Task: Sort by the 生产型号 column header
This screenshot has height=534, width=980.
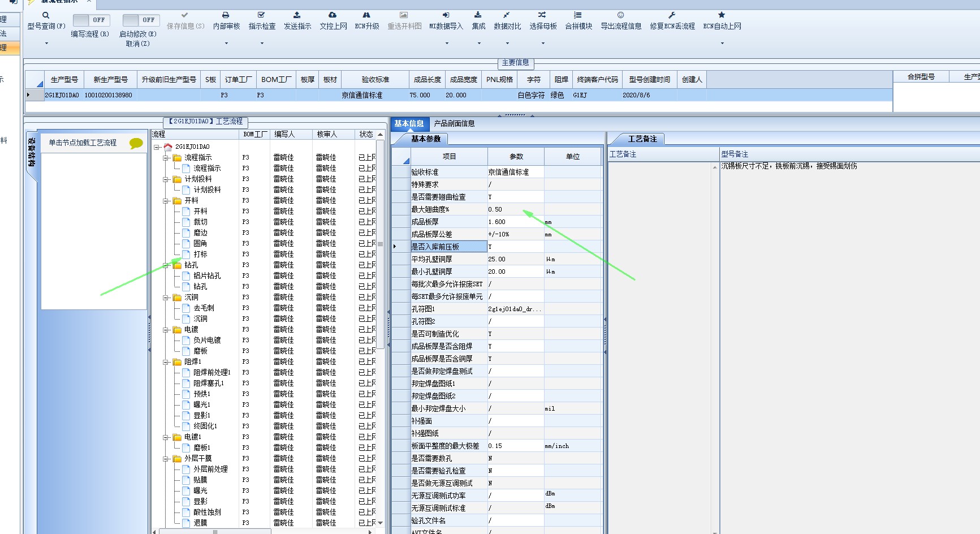Action: (x=64, y=80)
